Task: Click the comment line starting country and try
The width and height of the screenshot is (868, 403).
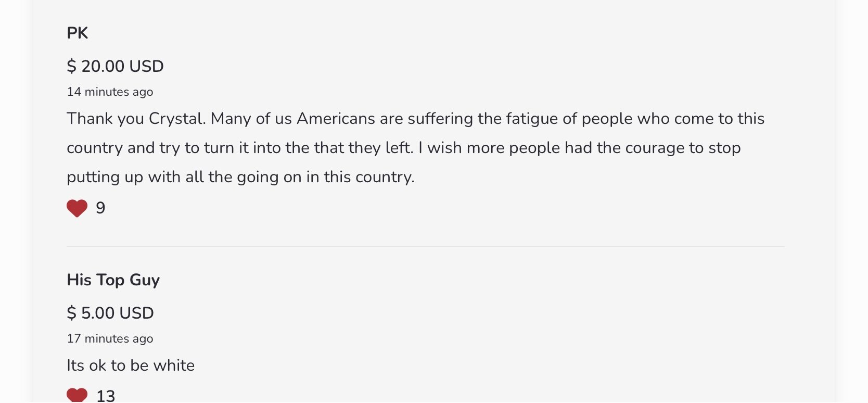Action: [403, 148]
